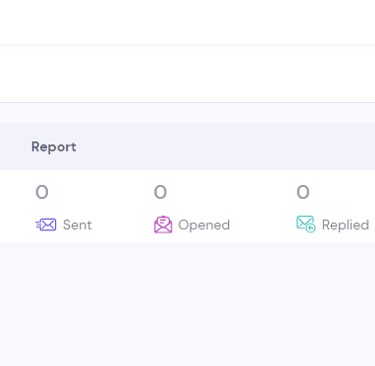Image resolution: width=375 pixels, height=366 pixels.
Task: Click the blank gap between Sent and Opened stats
Action: 123,207
